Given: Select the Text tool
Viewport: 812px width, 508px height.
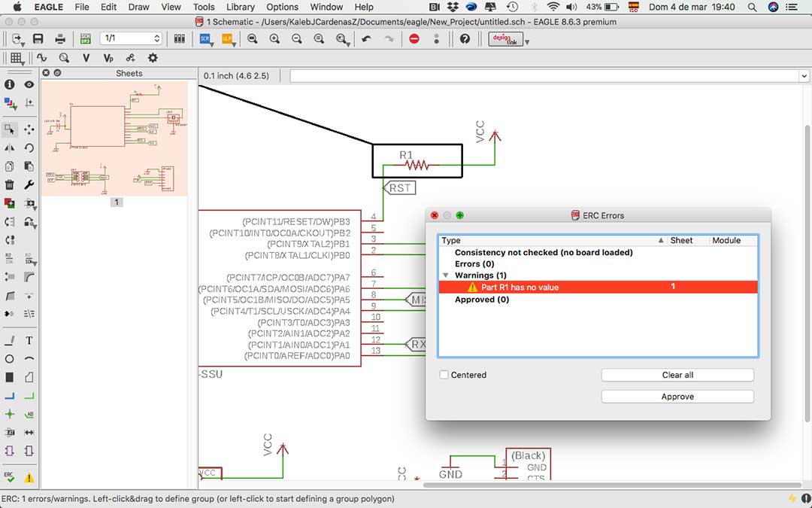Looking at the screenshot, I should [x=29, y=341].
